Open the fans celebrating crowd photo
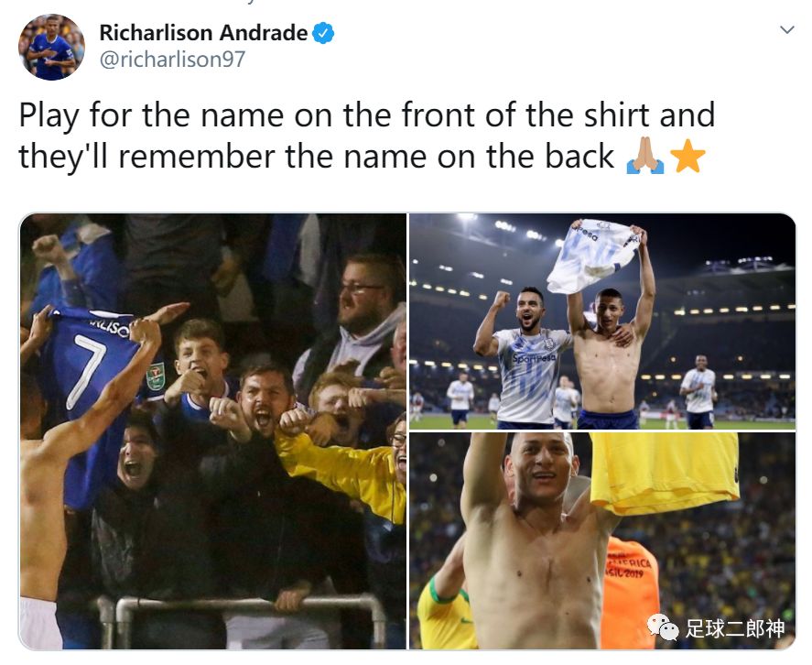Viewport: 812px width, 665px height. coord(212,431)
